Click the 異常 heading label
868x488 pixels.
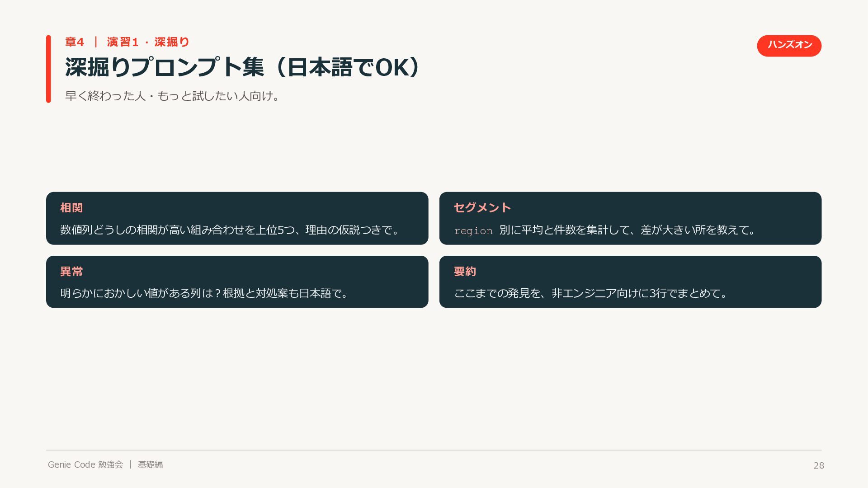pos(71,271)
